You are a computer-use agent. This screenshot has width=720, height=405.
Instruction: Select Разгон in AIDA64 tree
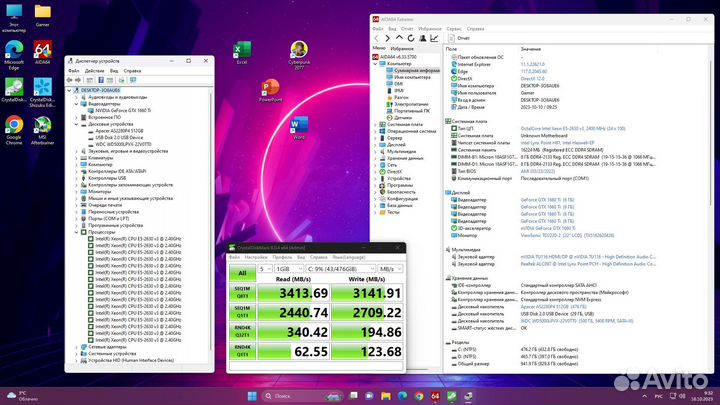[401, 97]
